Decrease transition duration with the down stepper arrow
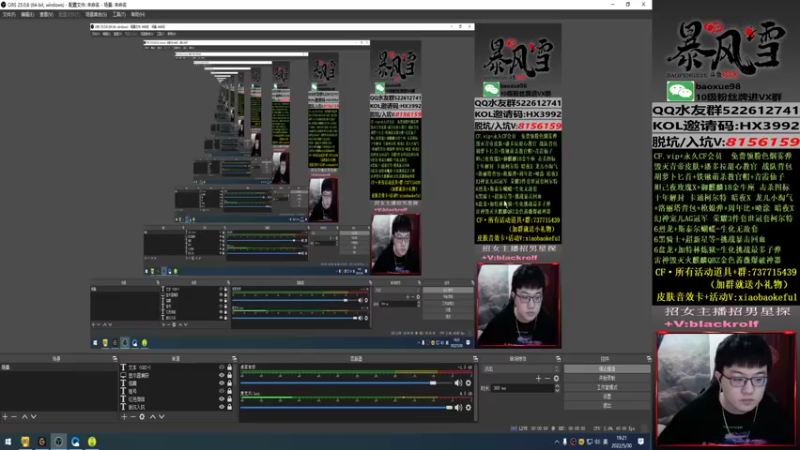The width and height of the screenshot is (800, 450). 557,390
